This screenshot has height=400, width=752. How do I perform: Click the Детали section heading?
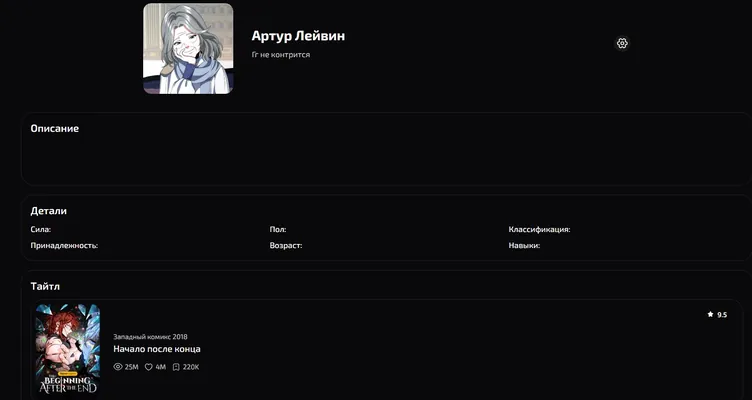point(49,211)
